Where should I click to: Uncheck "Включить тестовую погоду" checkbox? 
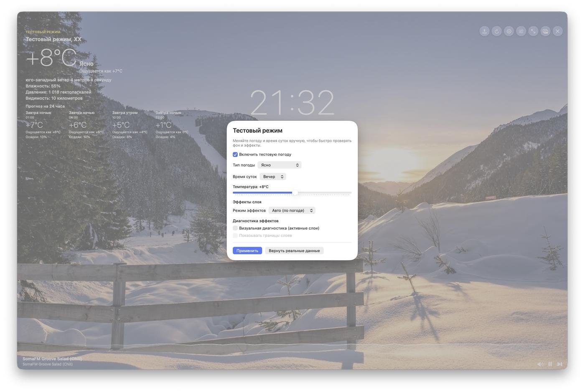click(x=235, y=154)
